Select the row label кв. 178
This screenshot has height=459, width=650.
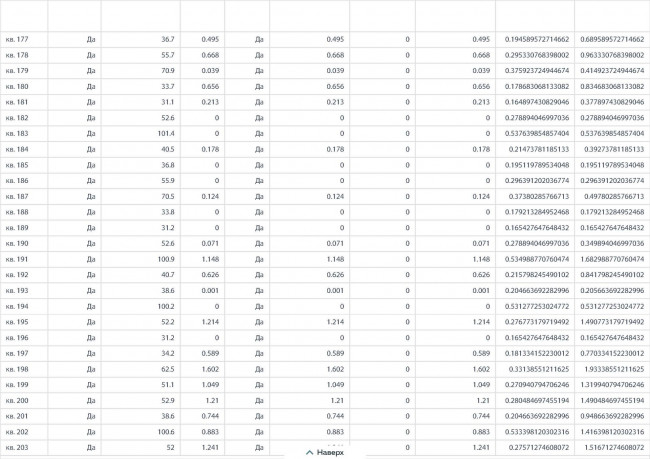click(x=17, y=55)
